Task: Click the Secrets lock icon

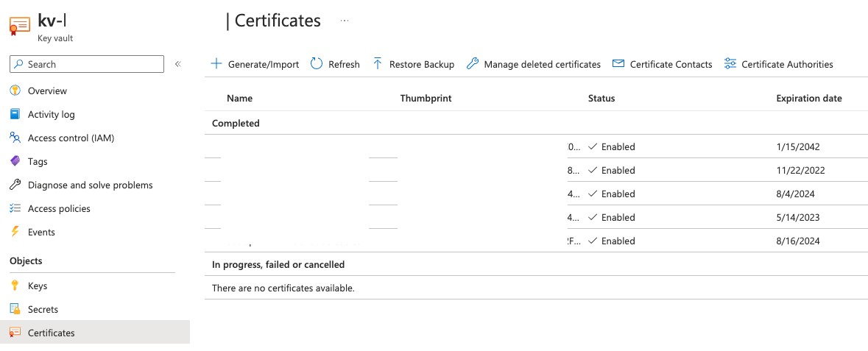Action: click(15, 309)
